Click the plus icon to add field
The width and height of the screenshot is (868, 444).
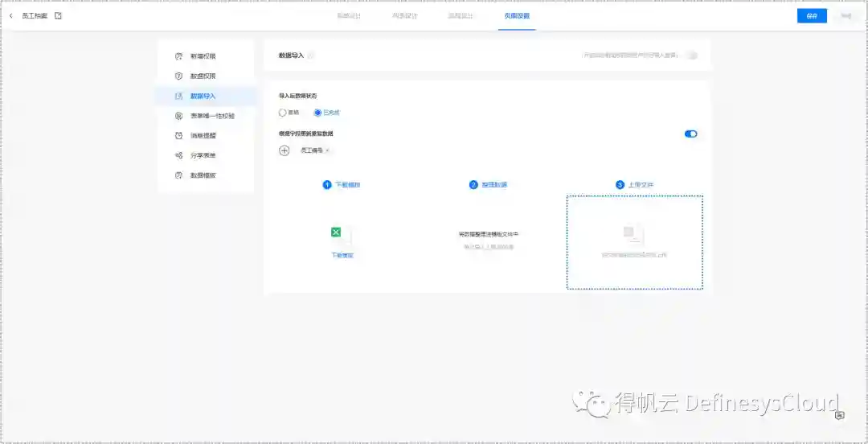284,150
